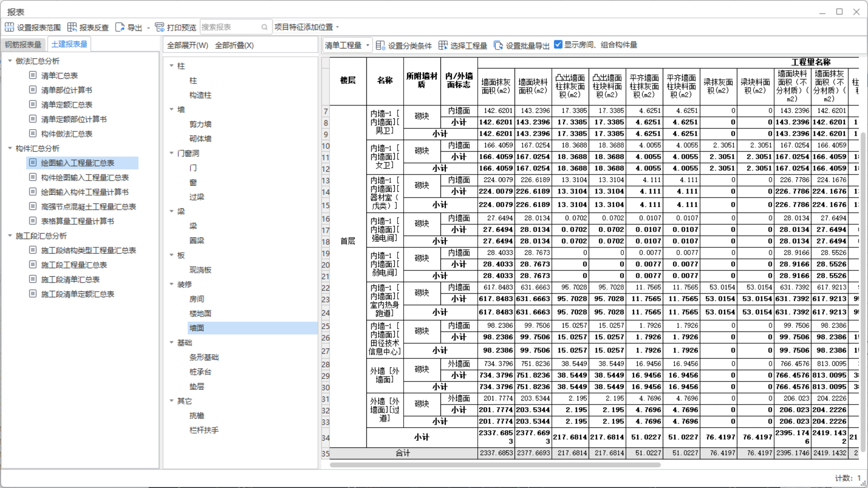Open the 导出 dropdown arrow
868x488 pixels.
pos(148,28)
